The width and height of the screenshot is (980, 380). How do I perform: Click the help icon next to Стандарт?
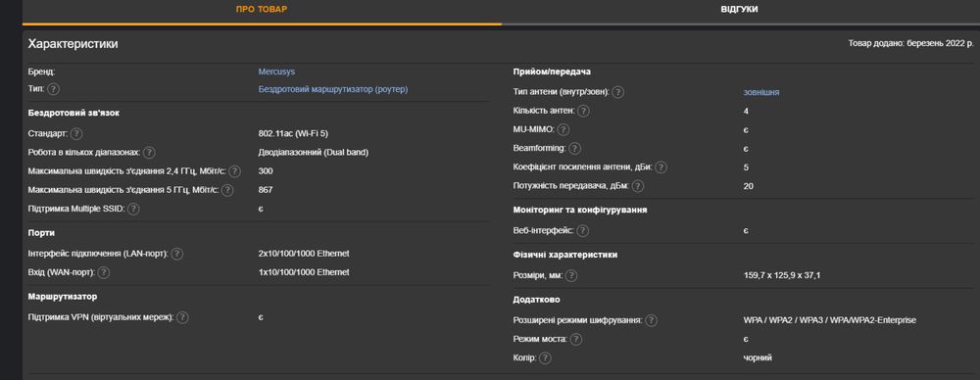(x=76, y=133)
